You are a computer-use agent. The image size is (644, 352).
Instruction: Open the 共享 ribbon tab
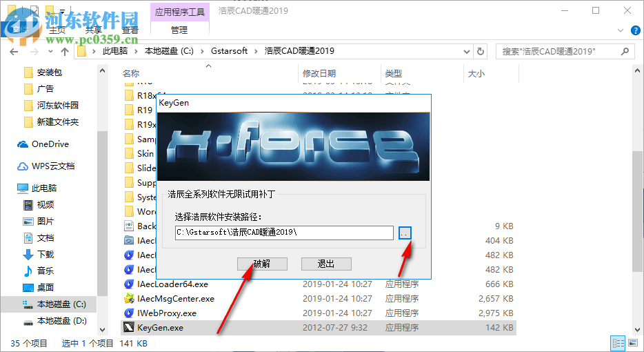94,30
